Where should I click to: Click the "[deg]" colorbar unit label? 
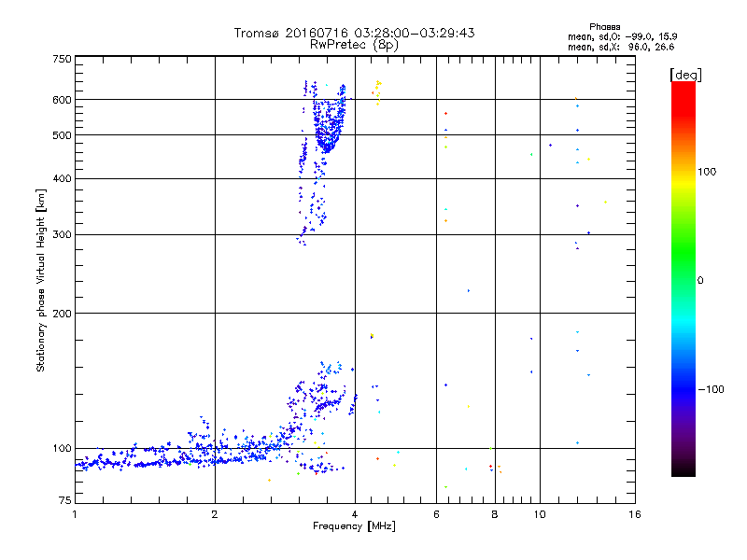[685, 75]
